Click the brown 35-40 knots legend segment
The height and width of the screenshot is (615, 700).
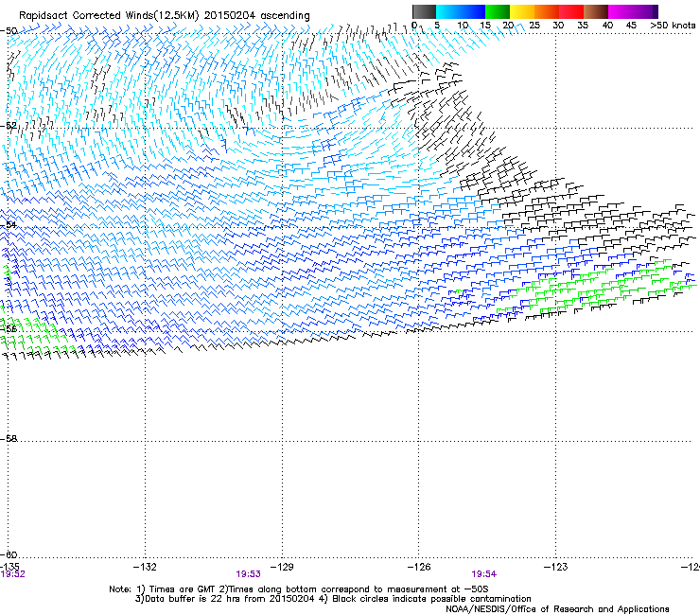click(x=596, y=11)
